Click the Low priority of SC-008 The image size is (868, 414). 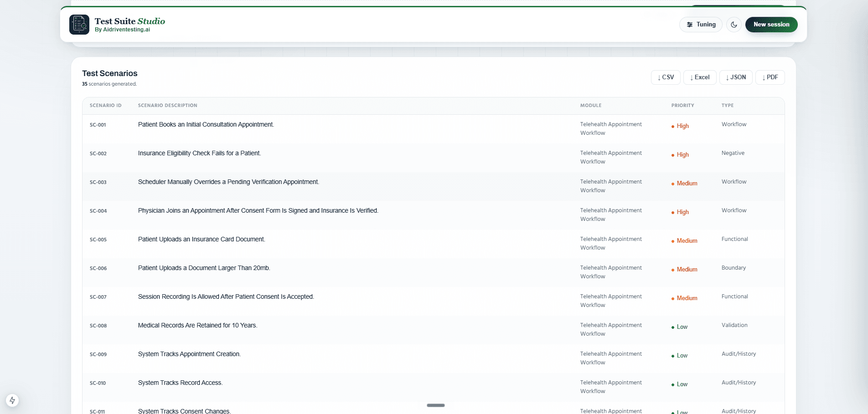[679, 327]
